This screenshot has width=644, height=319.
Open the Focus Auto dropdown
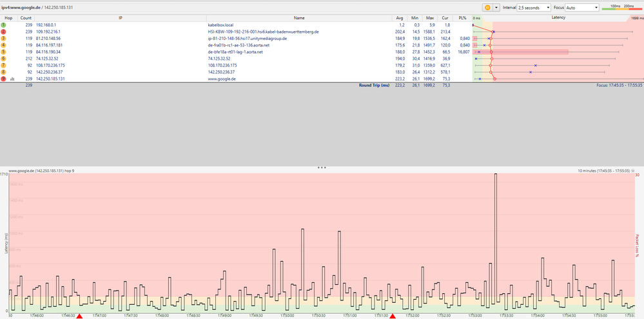[582, 7]
